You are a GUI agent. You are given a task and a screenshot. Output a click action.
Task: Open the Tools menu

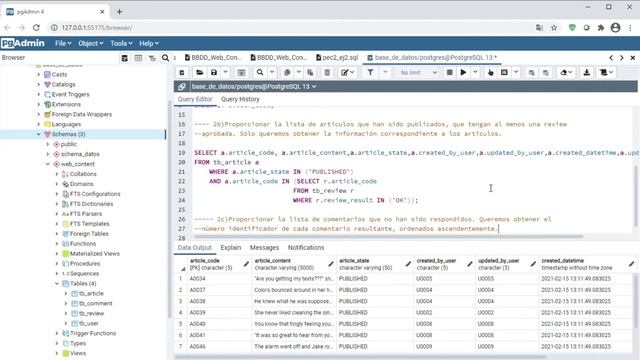point(121,43)
